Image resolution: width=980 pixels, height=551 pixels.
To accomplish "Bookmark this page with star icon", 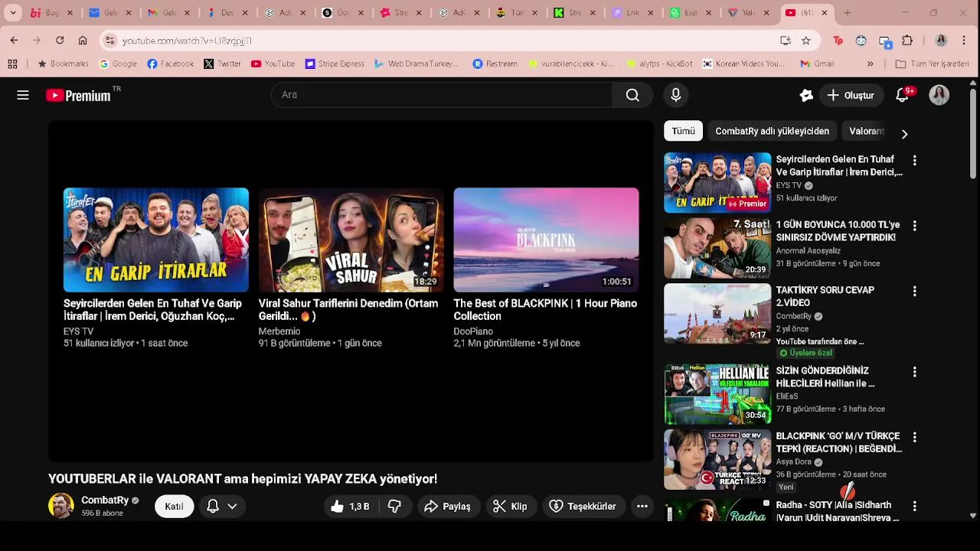I will (x=805, y=41).
